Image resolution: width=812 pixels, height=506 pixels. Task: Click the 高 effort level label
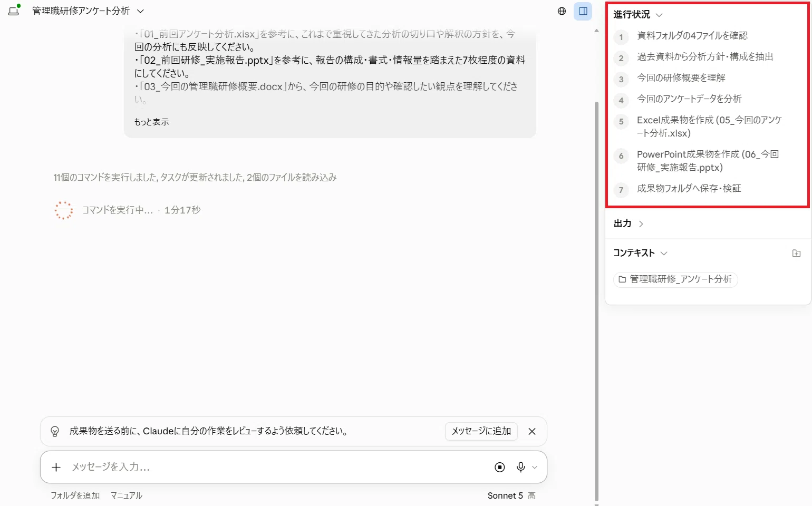point(531,495)
